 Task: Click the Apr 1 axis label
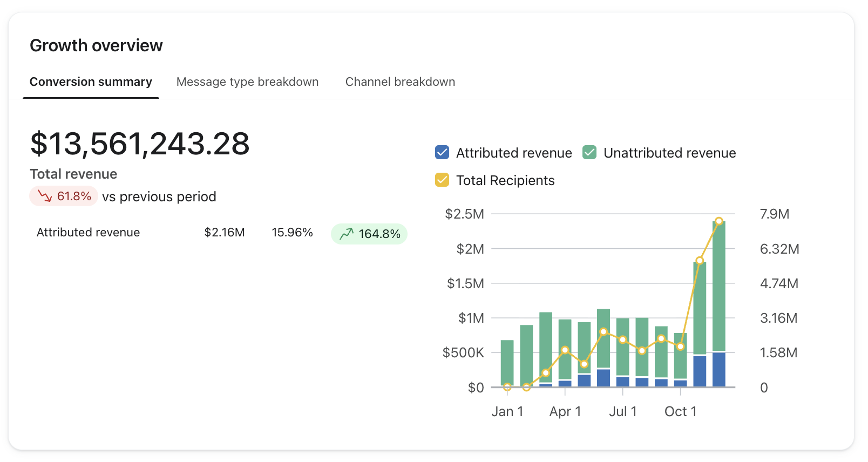pos(565,412)
